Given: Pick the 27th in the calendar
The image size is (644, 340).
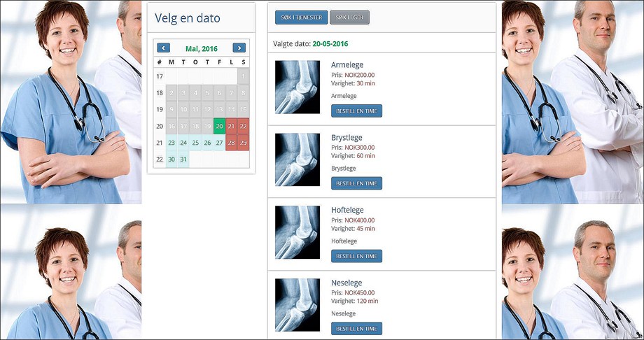Looking at the screenshot, I should tap(219, 143).
